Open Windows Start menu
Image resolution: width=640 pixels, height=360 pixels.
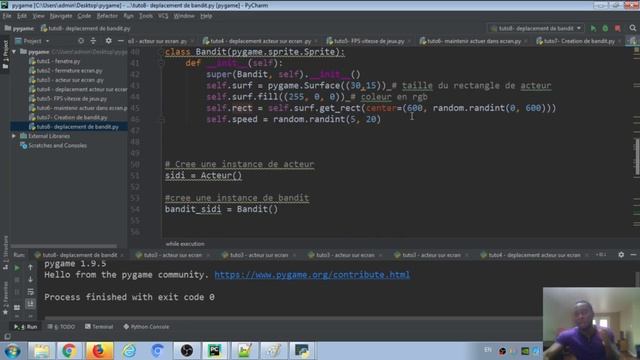tap(12, 351)
